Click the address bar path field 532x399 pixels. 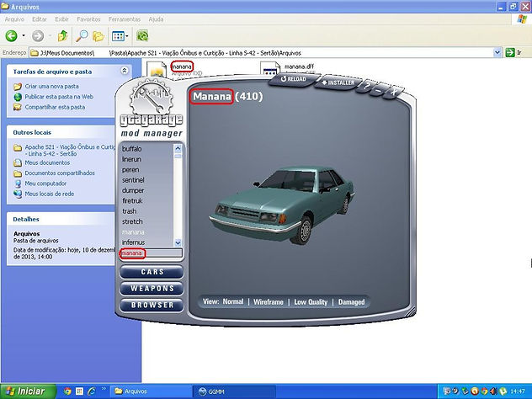261,52
